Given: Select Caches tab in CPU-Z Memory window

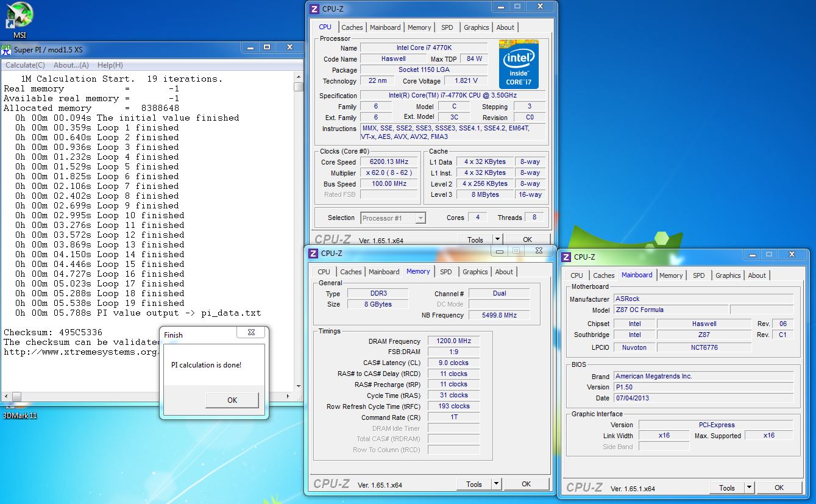Looking at the screenshot, I should (351, 272).
